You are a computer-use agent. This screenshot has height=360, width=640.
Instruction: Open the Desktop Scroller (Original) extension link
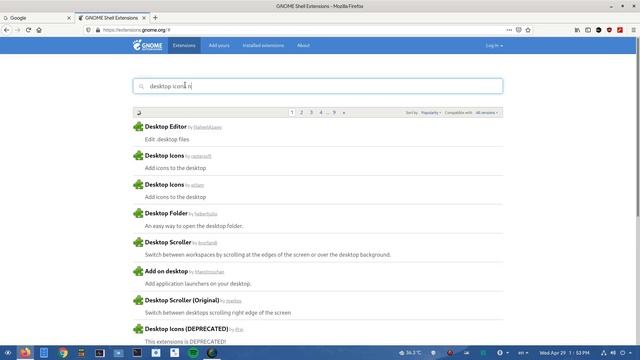(x=182, y=300)
